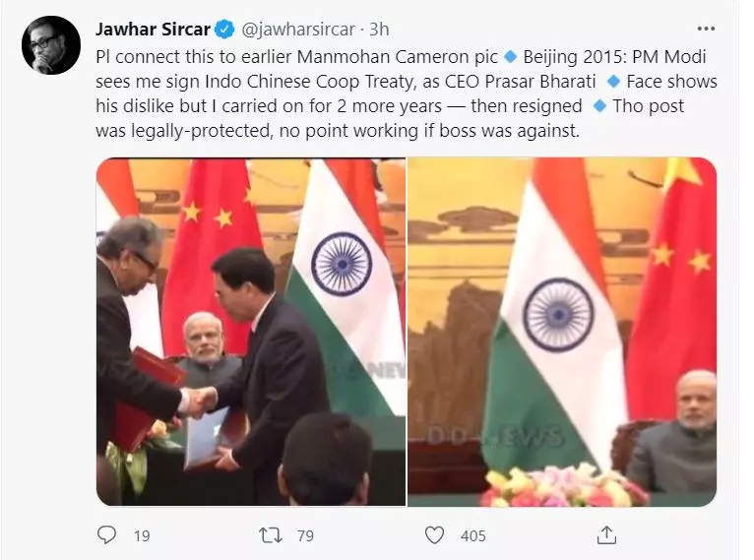Image resolution: width=754 pixels, height=560 pixels.
Task: Open the handshake photo
Action: point(251,332)
